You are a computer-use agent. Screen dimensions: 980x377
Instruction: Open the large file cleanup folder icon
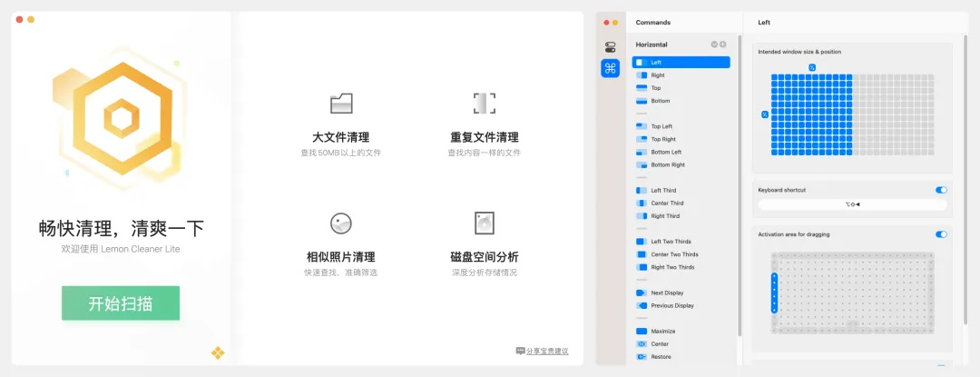[x=341, y=104]
